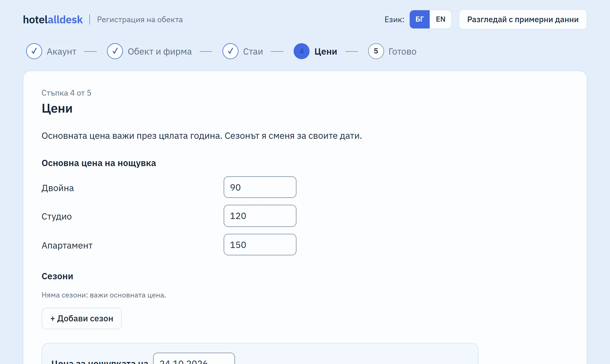Viewport: 610px width, 364px height.
Task: Open the Стаи step label
Action: click(253, 51)
